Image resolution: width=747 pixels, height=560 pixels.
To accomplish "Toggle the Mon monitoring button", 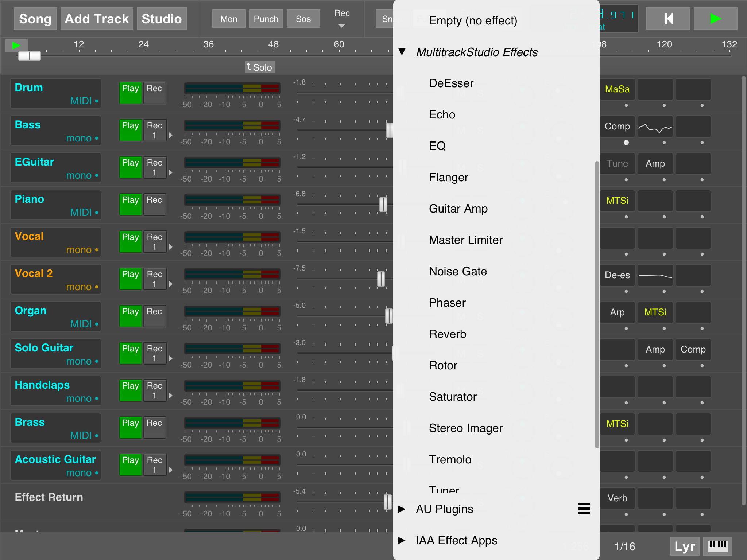I will coord(229,19).
